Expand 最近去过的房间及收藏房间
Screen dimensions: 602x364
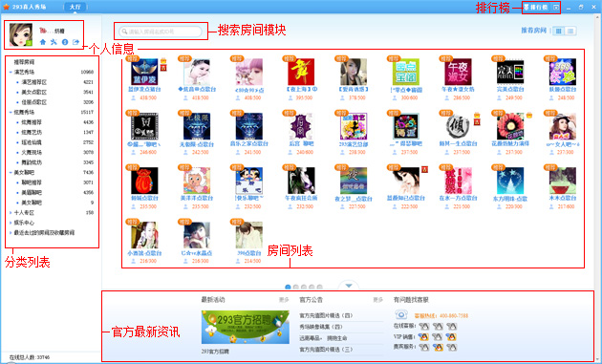[11, 233]
